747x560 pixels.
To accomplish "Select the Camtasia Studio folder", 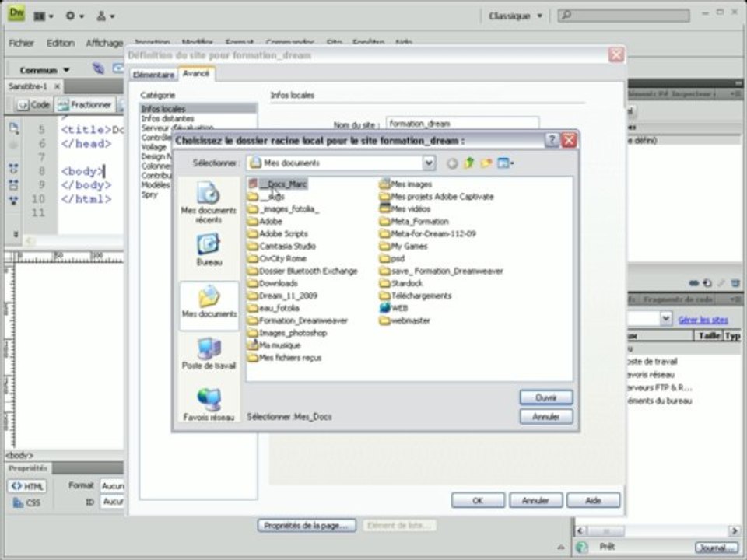I will click(x=282, y=246).
